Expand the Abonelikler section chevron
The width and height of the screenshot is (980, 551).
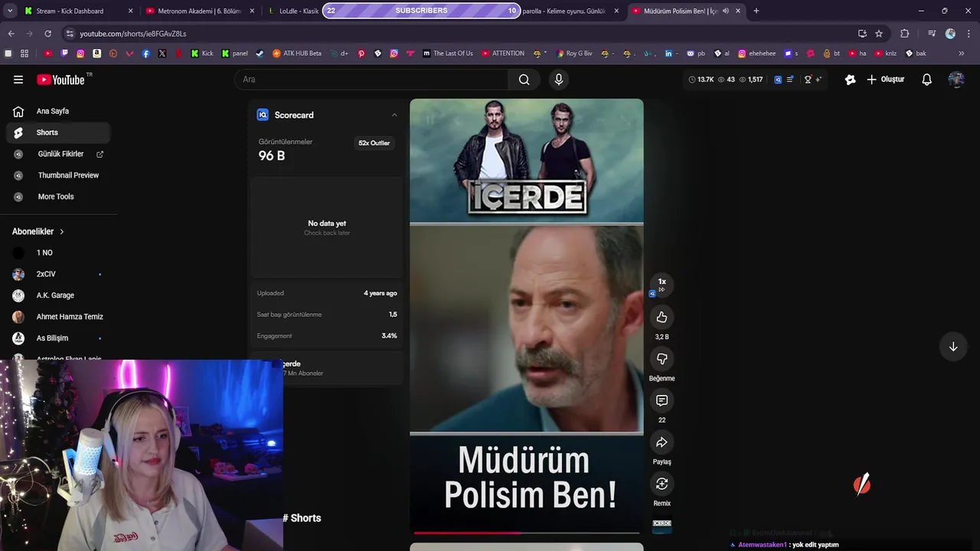pyautogui.click(x=62, y=232)
